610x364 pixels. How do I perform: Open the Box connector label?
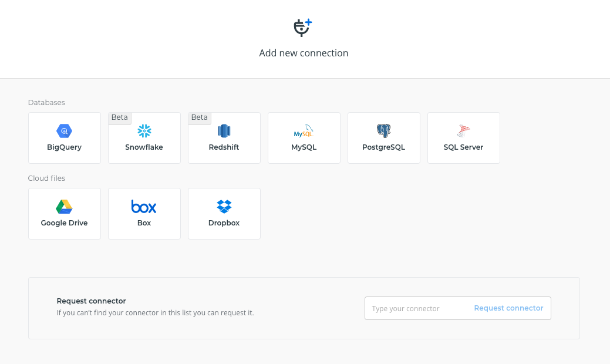coord(144,223)
